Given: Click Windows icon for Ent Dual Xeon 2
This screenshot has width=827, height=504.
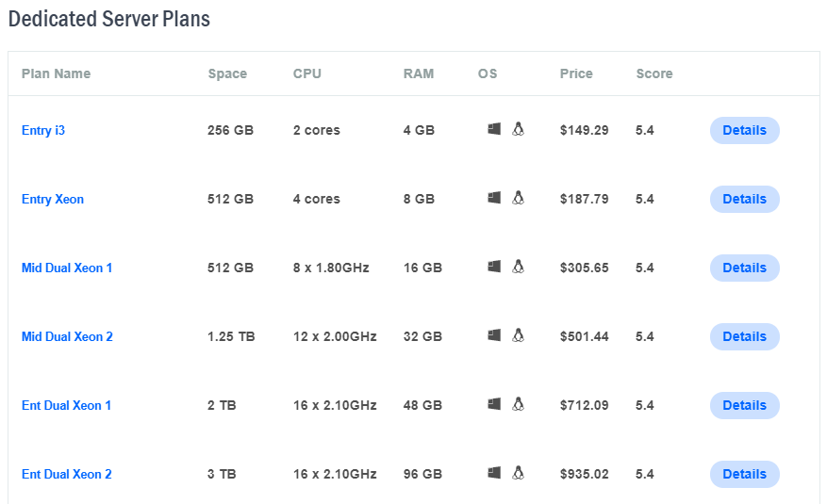Looking at the screenshot, I should coord(494,473).
